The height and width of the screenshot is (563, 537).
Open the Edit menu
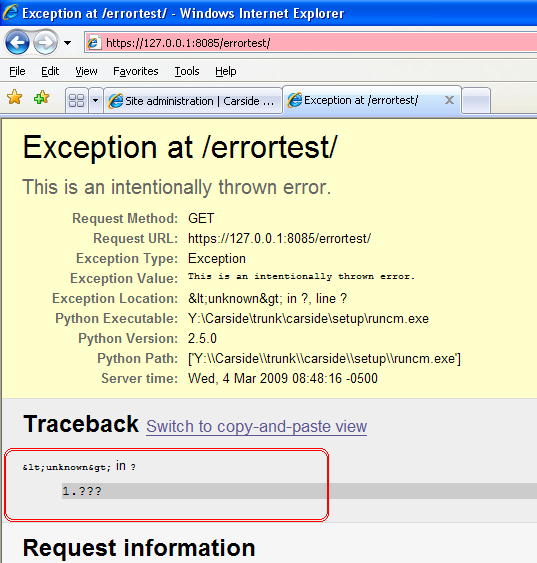(x=50, y=71)
